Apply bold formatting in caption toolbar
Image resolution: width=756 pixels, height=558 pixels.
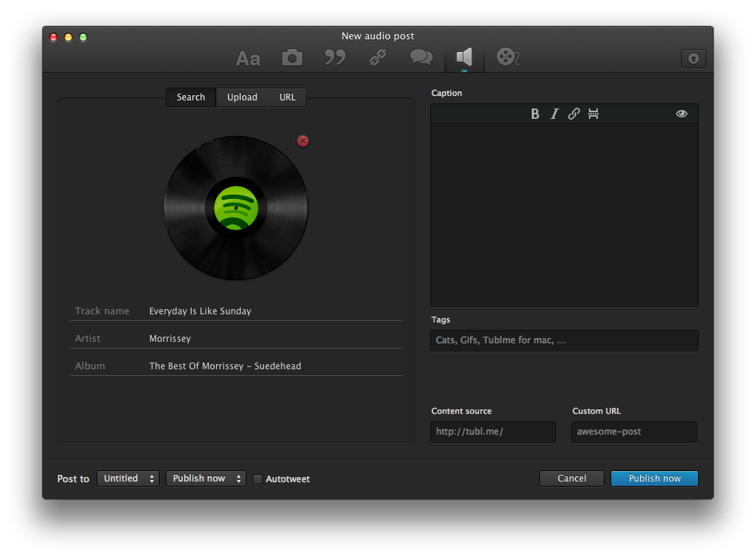[535, 114]
